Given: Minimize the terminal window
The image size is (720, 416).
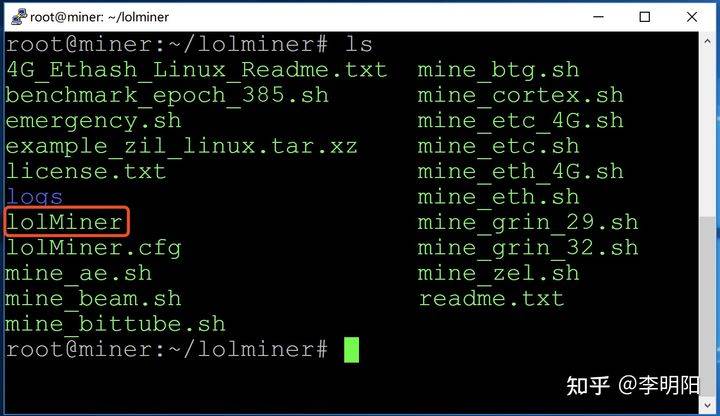Looking at the screenshot, I should coord(598,17).
